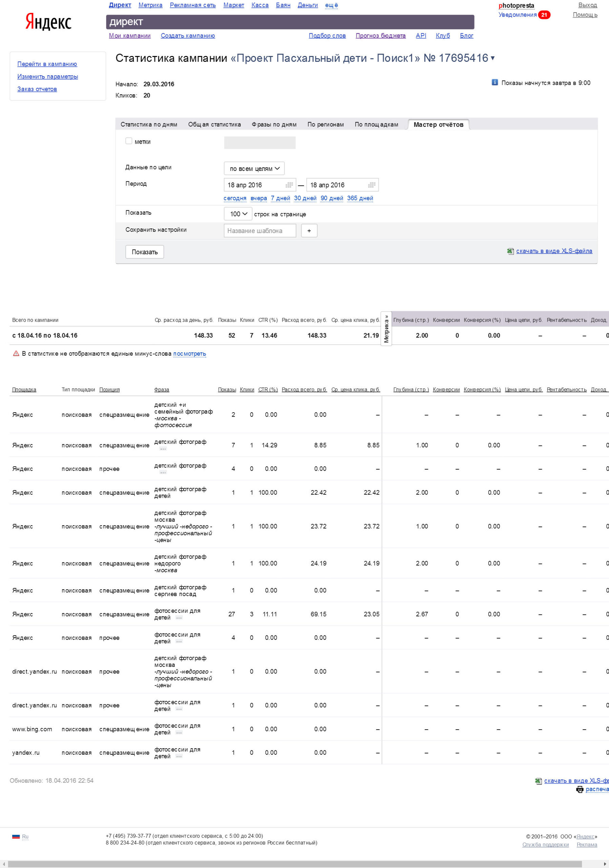Expand the 'ещё' services menu
Screen dimensions: 609x868
331,5
